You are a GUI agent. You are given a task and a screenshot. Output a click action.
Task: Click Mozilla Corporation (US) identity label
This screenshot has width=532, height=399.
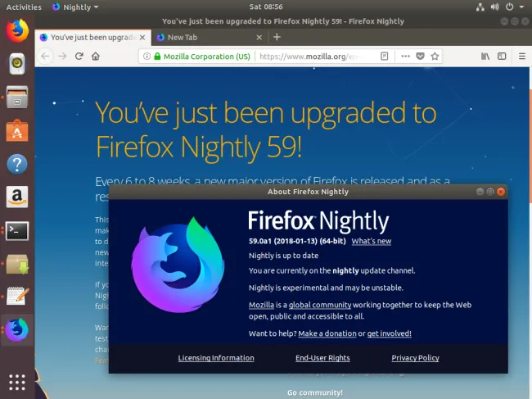tap(206, 57)
